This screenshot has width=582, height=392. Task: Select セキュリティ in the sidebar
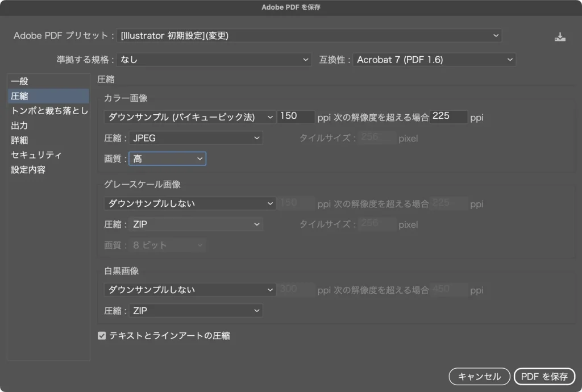click(x=48, y=155)
